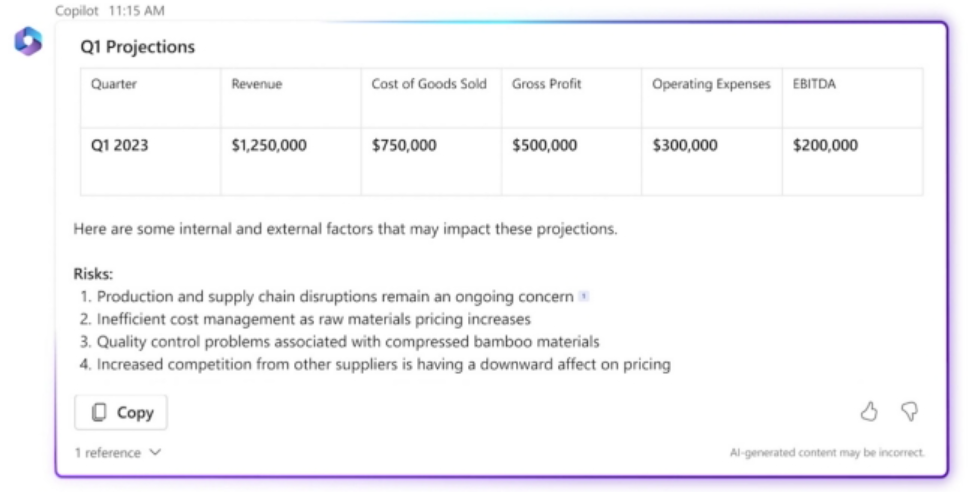
Task: Click the AI-generated content disclaimer text
Action: pyautogui.click(x=827, y=453)
